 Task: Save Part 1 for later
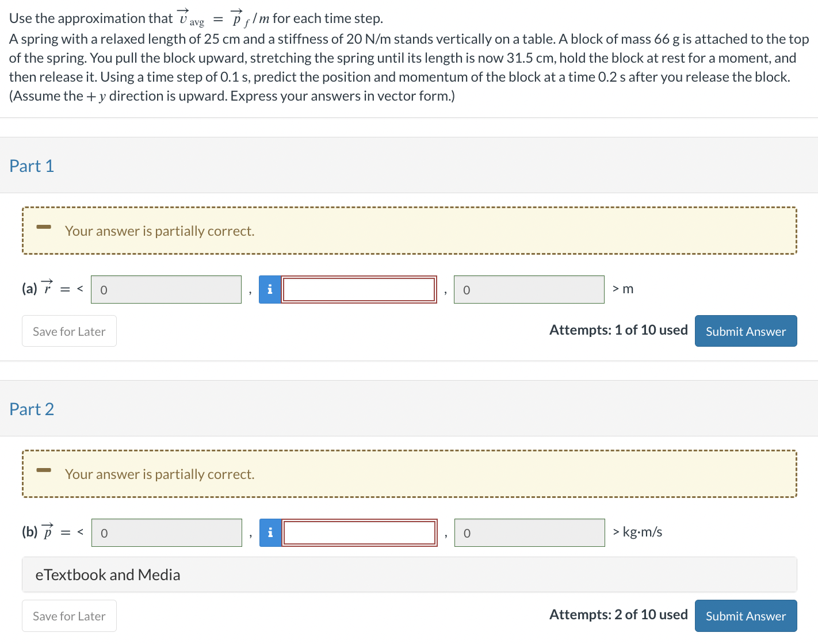click(68, 331)
